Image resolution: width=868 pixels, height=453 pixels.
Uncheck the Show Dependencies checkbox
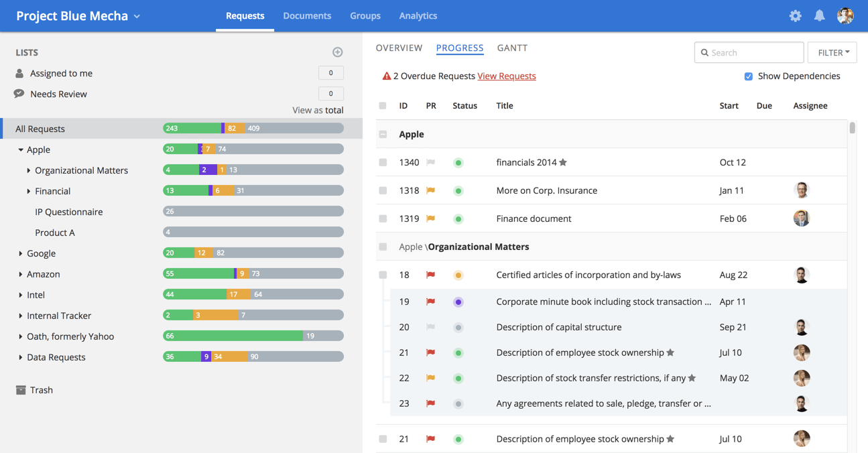[748, 76]
